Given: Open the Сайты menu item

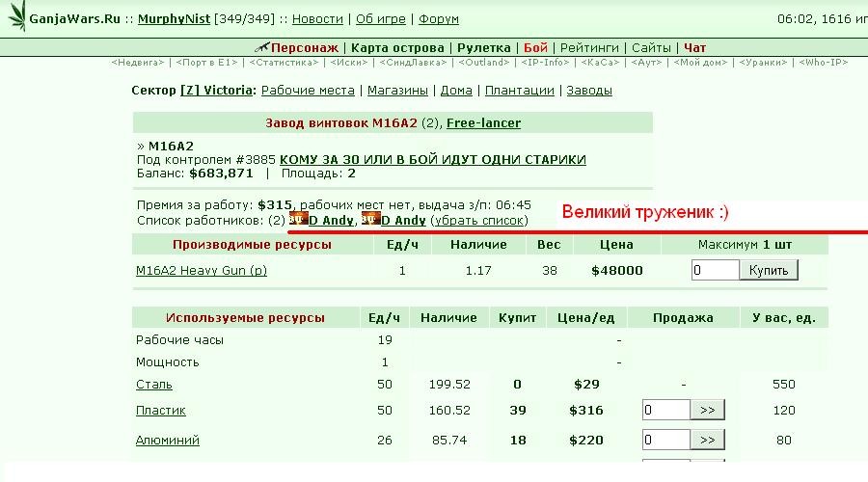Looking at the screenshot, I should pos(651,47).
